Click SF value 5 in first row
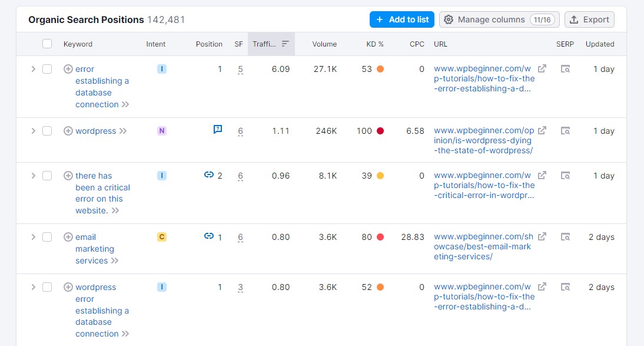The height and width of the screenshot is (346, 644). point(240,70)
